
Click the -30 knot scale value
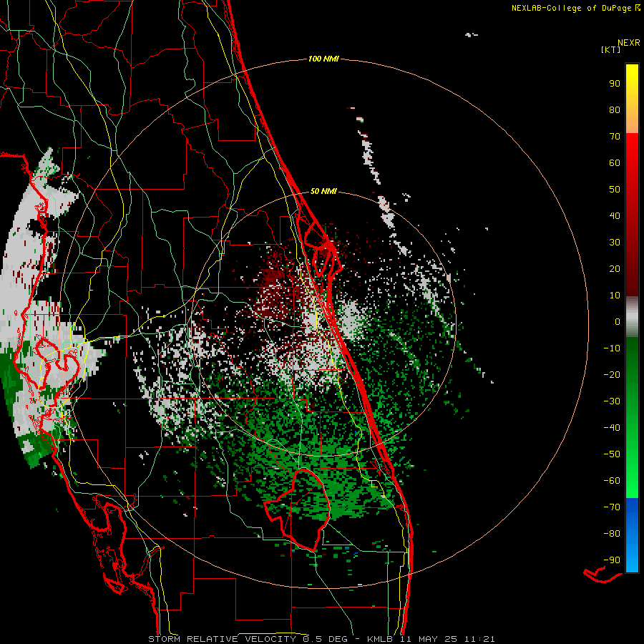(612, 401)
